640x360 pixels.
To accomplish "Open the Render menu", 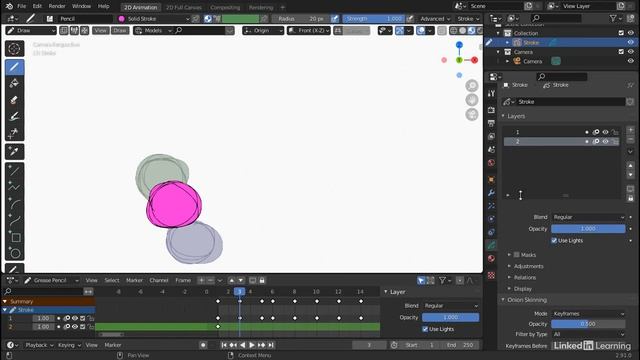I will 57,7.
